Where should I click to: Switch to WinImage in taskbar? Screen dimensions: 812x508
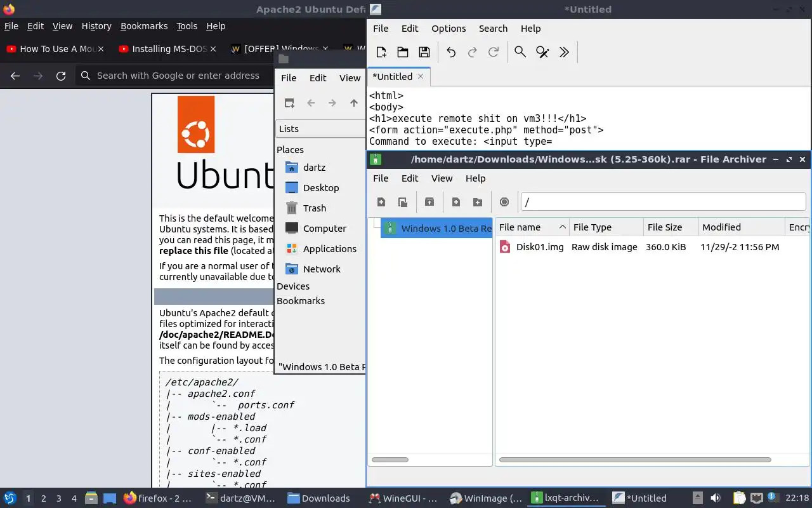pos(486,498)
